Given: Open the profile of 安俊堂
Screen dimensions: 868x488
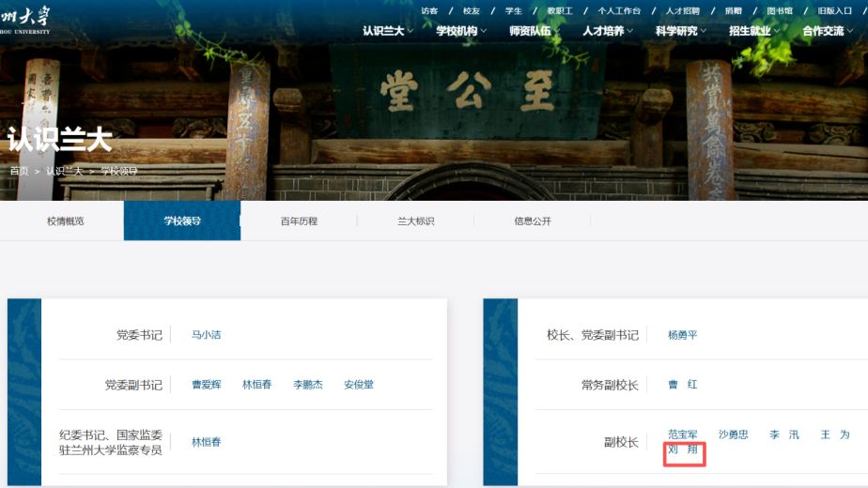Looking at the screenshot, I should tap(359, 385).
